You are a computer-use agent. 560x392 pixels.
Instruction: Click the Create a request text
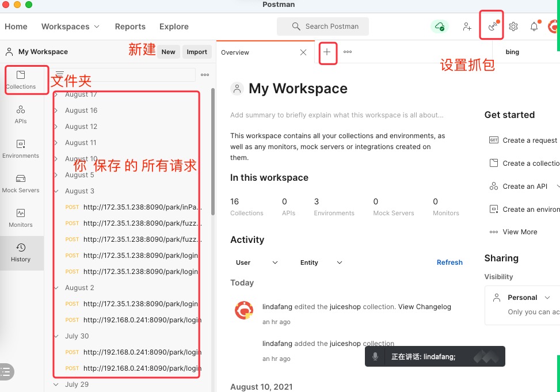pos(529,140)
